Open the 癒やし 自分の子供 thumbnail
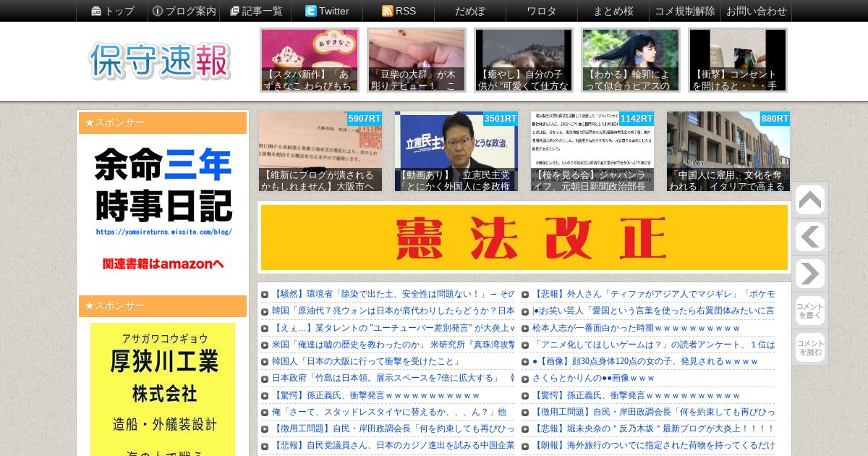 (524, 60)
